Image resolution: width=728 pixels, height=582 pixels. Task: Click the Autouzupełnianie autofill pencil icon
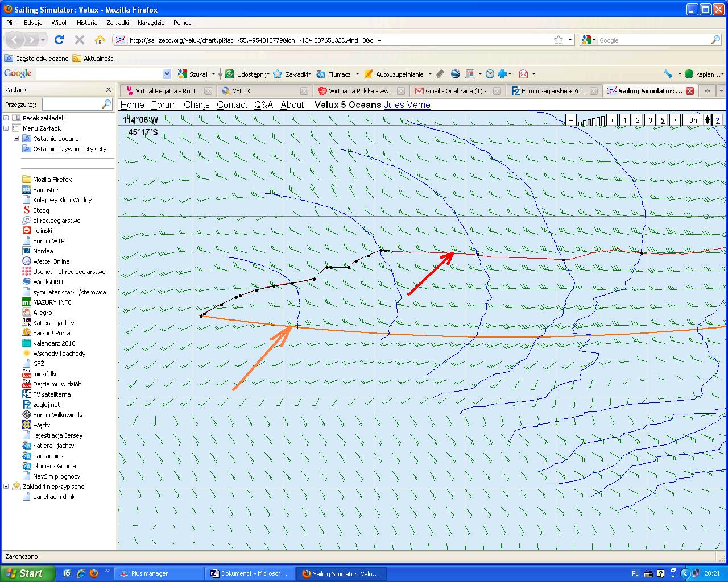click(369, 74)
